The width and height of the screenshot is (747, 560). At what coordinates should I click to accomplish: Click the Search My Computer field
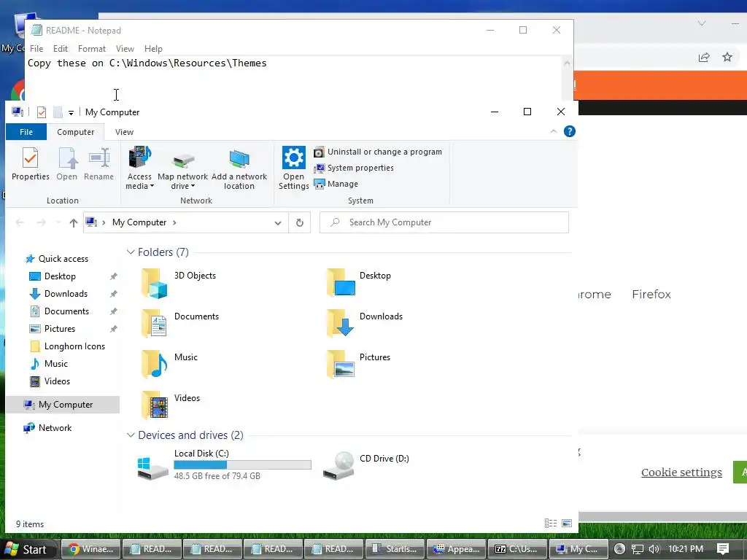(x=444, y=222)
